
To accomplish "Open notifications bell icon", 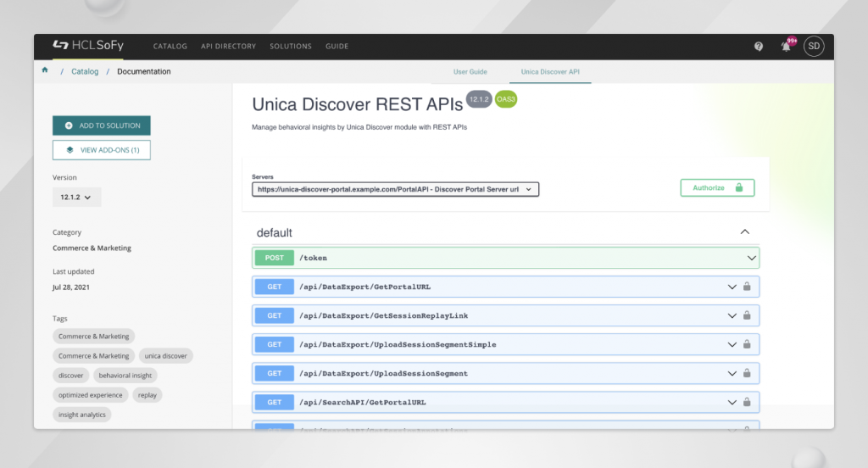I will point(786,47).
